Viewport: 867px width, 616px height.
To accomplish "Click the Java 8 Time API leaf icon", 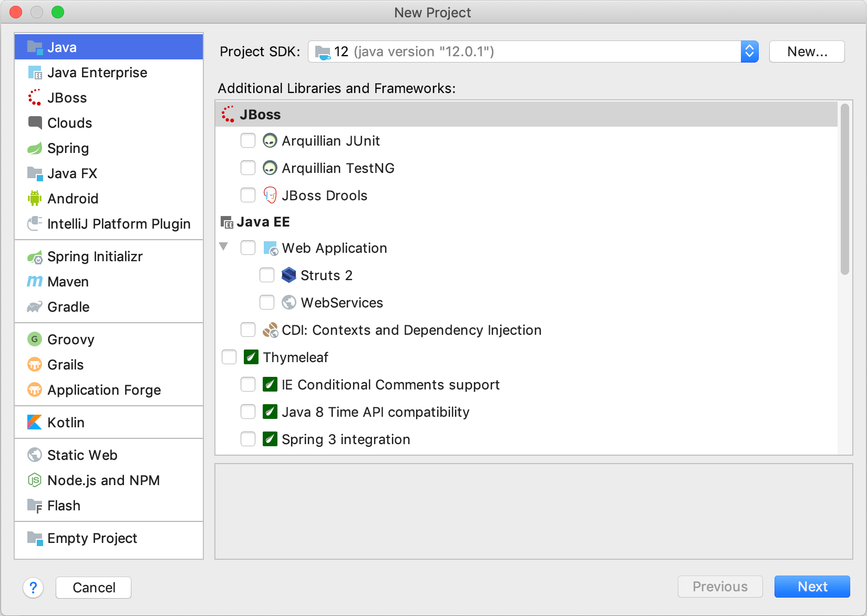I will point(270,412).
